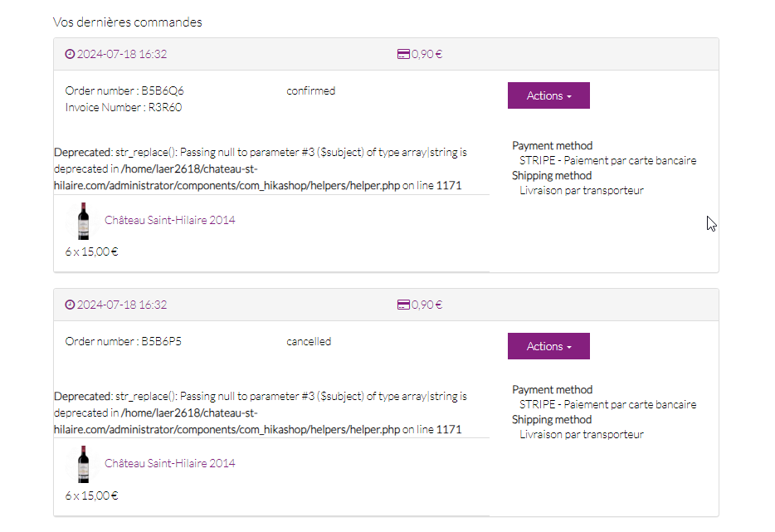Click credit card icon on first order
Image resolution: width=775 pixels, height=532 pixels.
click(x=403, y=55)
